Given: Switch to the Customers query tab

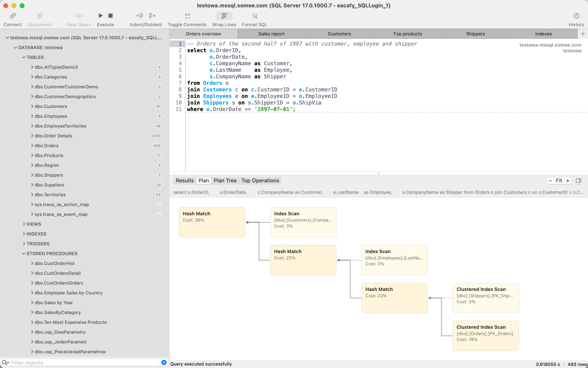Looking at the screenshot, I should tap(339, 34).
